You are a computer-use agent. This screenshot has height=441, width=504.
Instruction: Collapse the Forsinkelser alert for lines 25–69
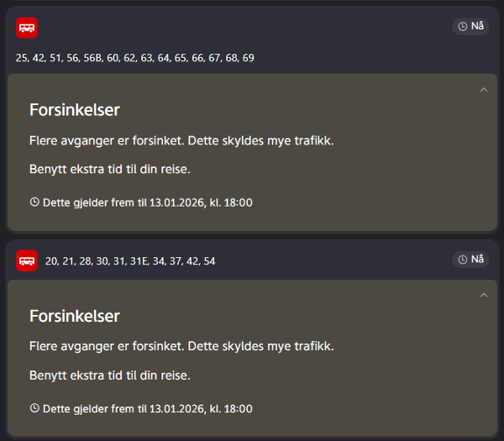tap(483, 89)
